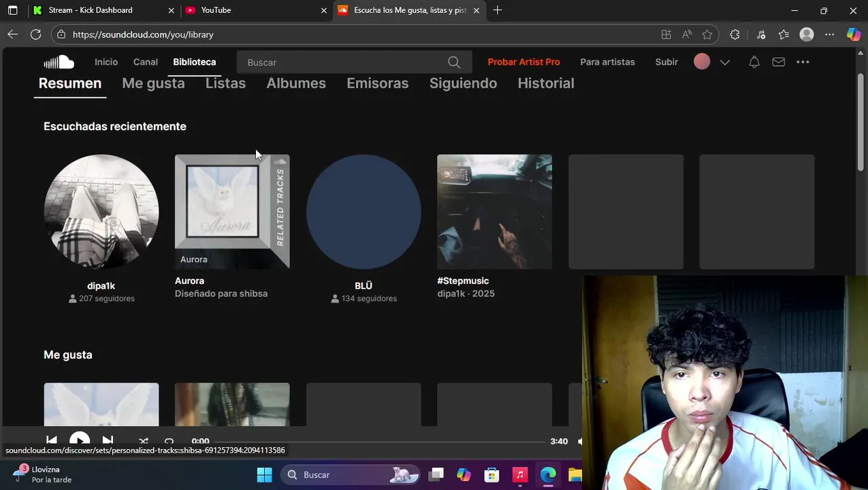
Task: Open the Listas library tab
Action: tap(225, 83)
